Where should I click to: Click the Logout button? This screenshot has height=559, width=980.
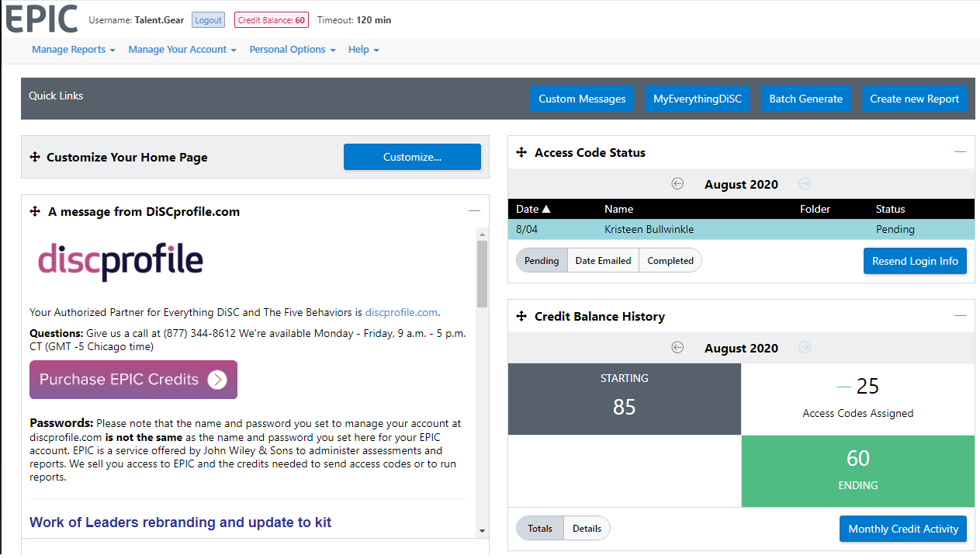[x=209, y=20]
